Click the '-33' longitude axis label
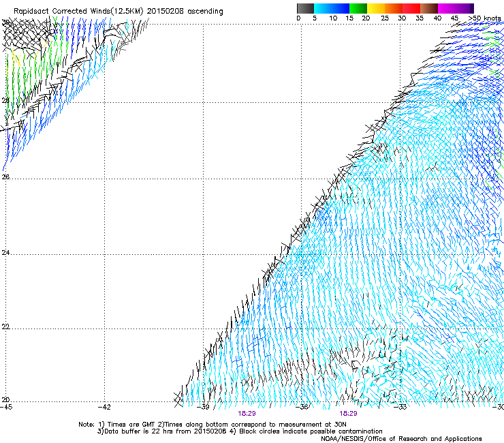 click(400, 407)
